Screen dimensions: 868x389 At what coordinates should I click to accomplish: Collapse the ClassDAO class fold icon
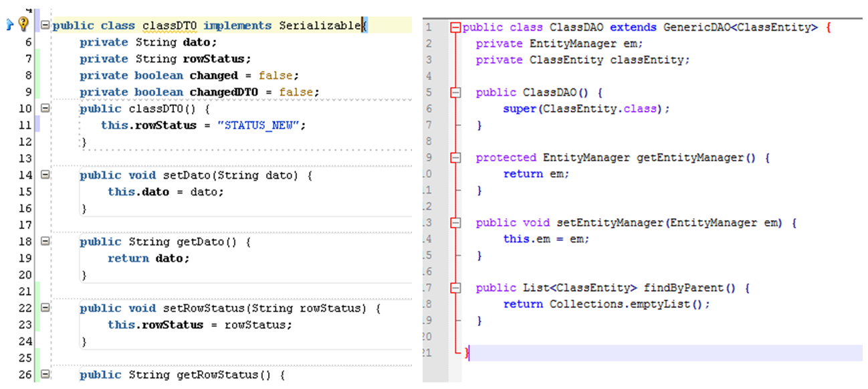pos(456,27)
